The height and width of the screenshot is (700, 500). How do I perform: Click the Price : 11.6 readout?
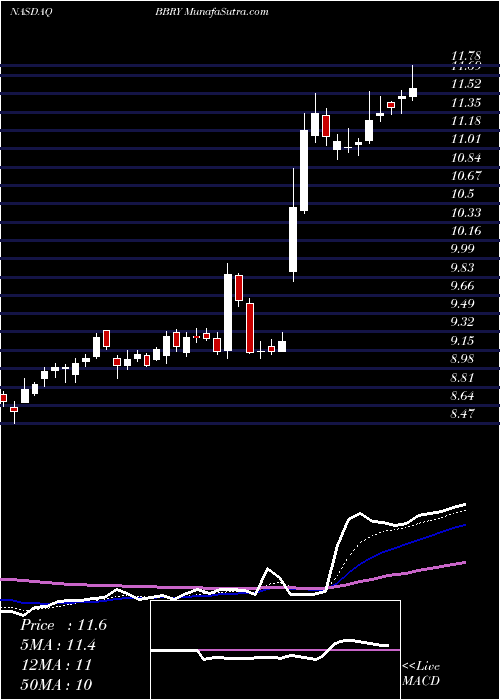point(63,625)
